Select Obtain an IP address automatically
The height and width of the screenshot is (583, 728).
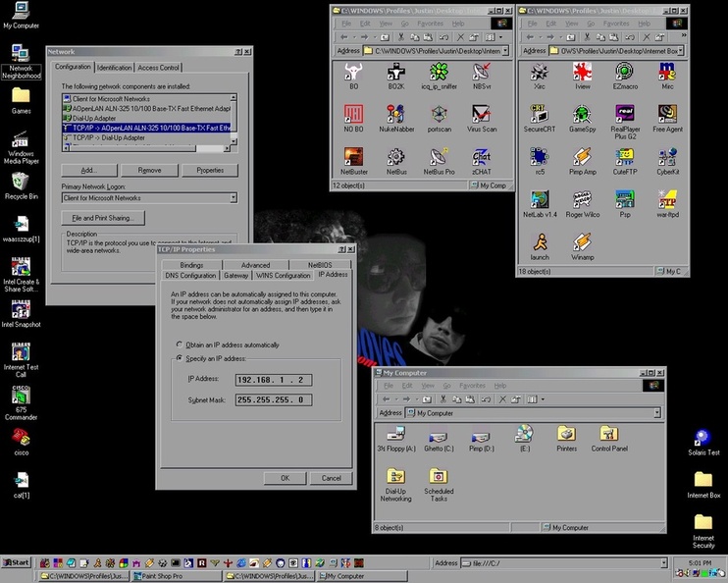(x=180, y=344)
